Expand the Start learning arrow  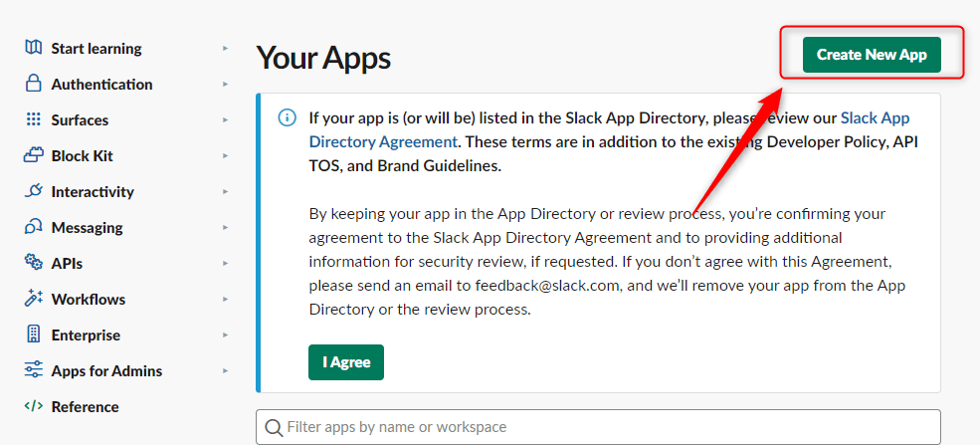(x=226, y=48)
